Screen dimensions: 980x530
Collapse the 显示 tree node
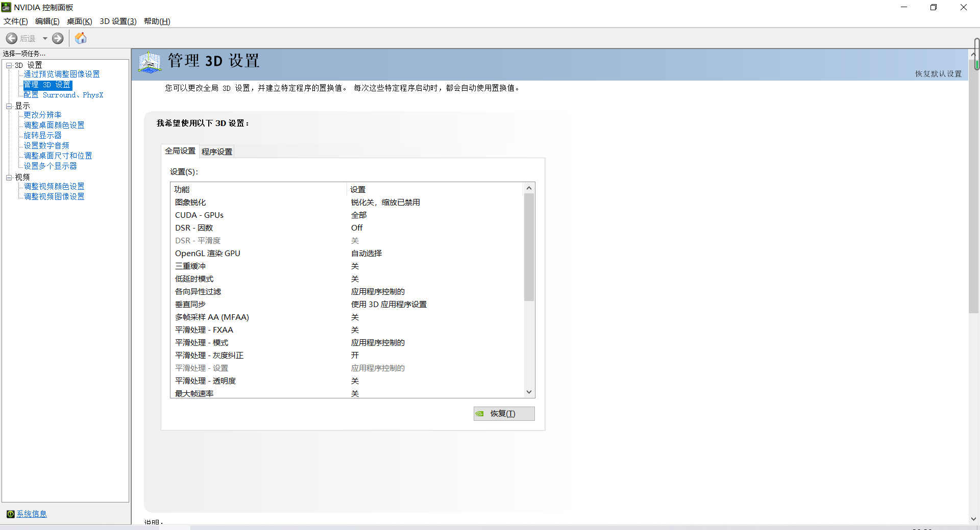point(9,106)
